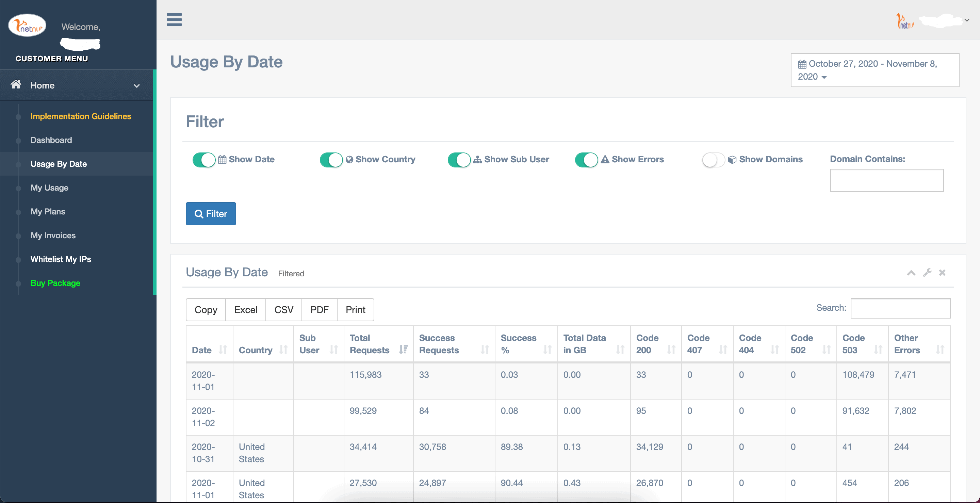Image resolution: width=980 pixels, height=503 pixels.
Task: Click the Print button
Action: (x=355, y=310)
